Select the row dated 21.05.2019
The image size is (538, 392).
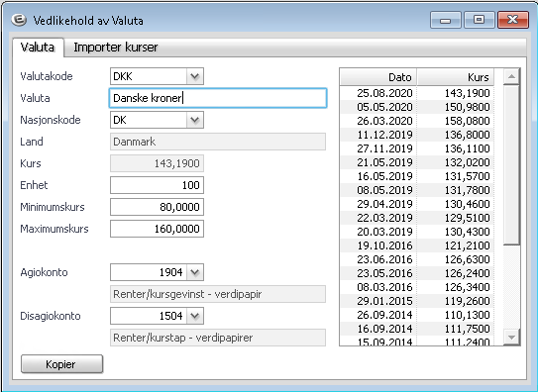[417, 162]
